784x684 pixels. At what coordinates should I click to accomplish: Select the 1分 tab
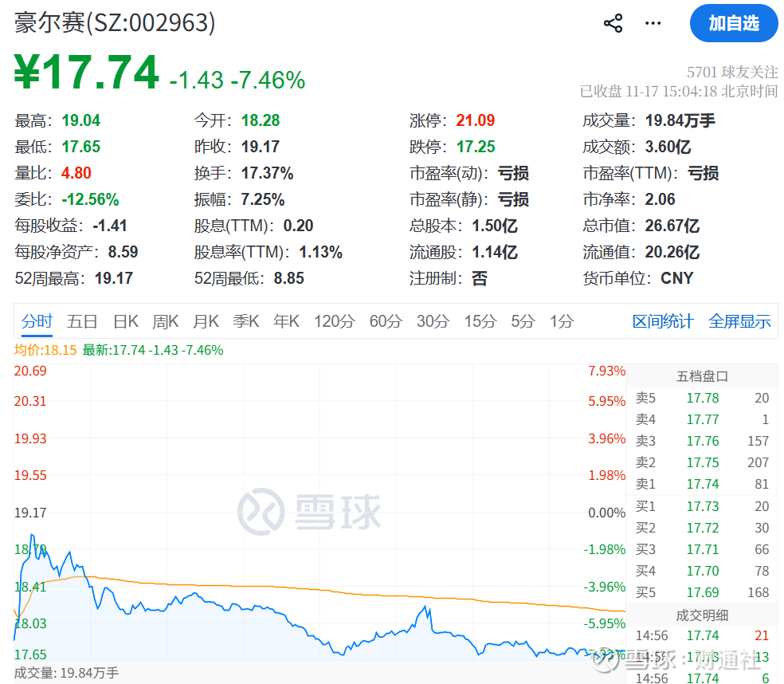(x=562, y=320)
